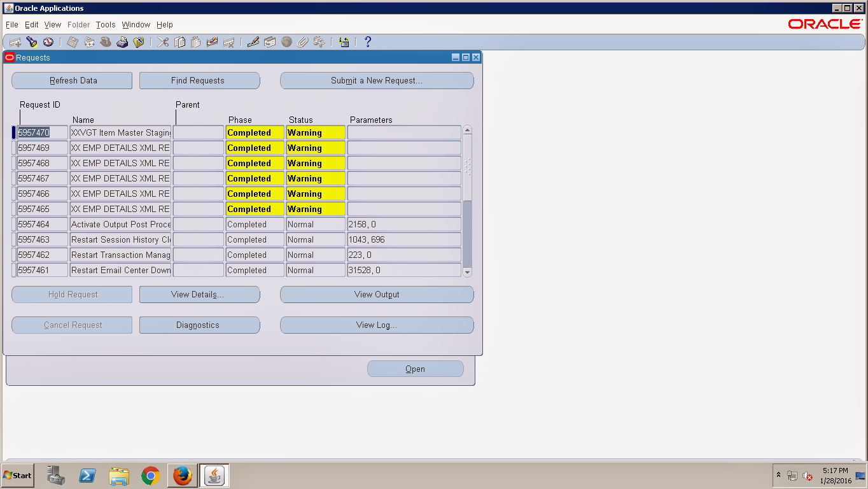
Task: Click the Close Form folder icon
Action: (x=139, y=42)
